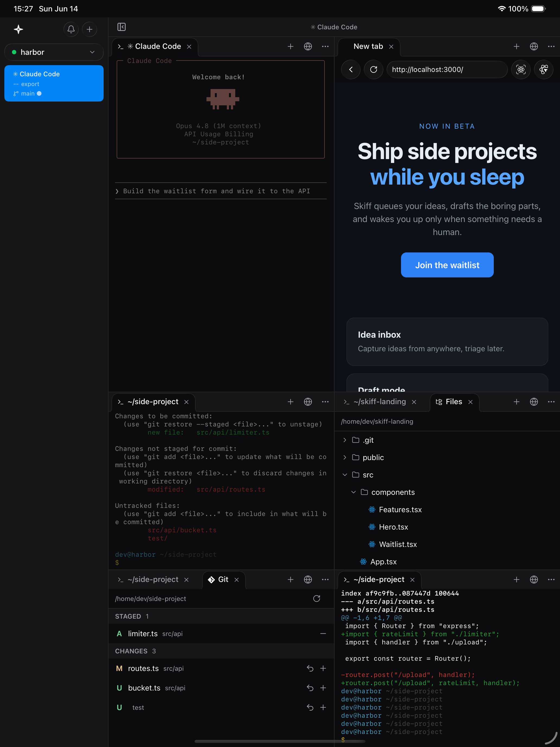This screenshot has width=560, height=747.
Task: Open Hero.tsx in file tree
Action: pyautogui.click(x=447, y=527)
